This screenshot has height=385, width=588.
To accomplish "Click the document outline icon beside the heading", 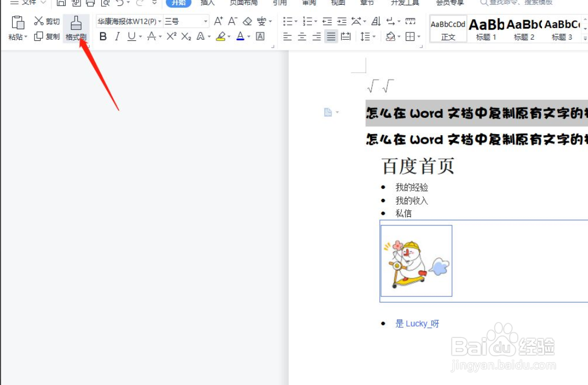I will [328, 112].
